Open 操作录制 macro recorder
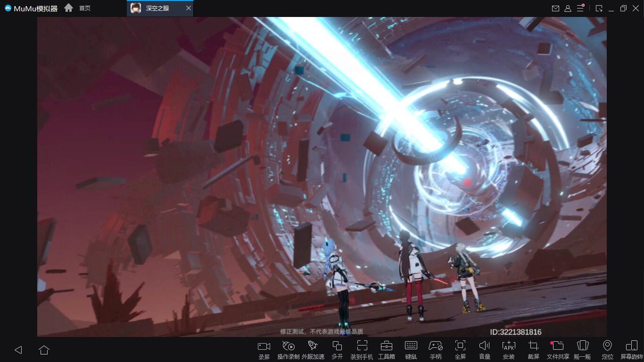The image size is (644, 362). coord(289,350)
